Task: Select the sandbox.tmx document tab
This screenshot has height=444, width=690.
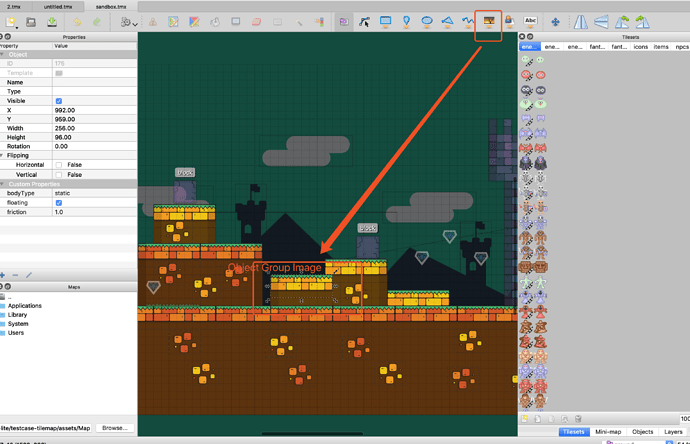Action: click(111, 7)
